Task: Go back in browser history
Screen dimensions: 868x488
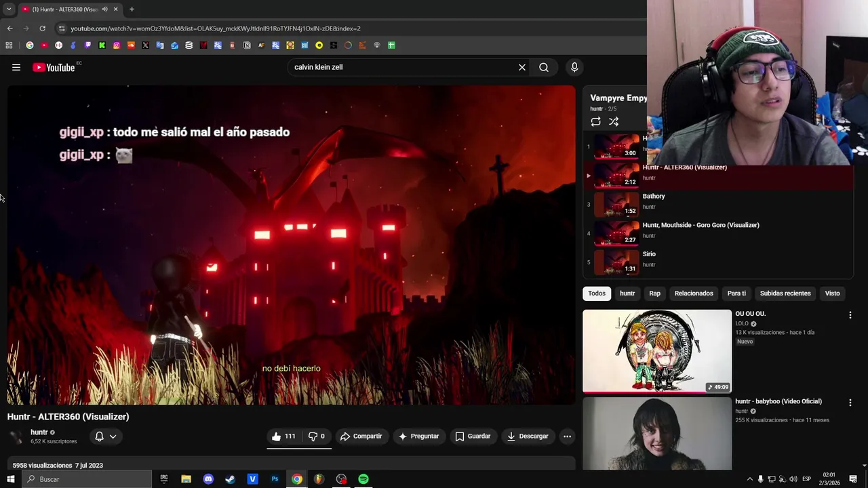Action: 9,28
